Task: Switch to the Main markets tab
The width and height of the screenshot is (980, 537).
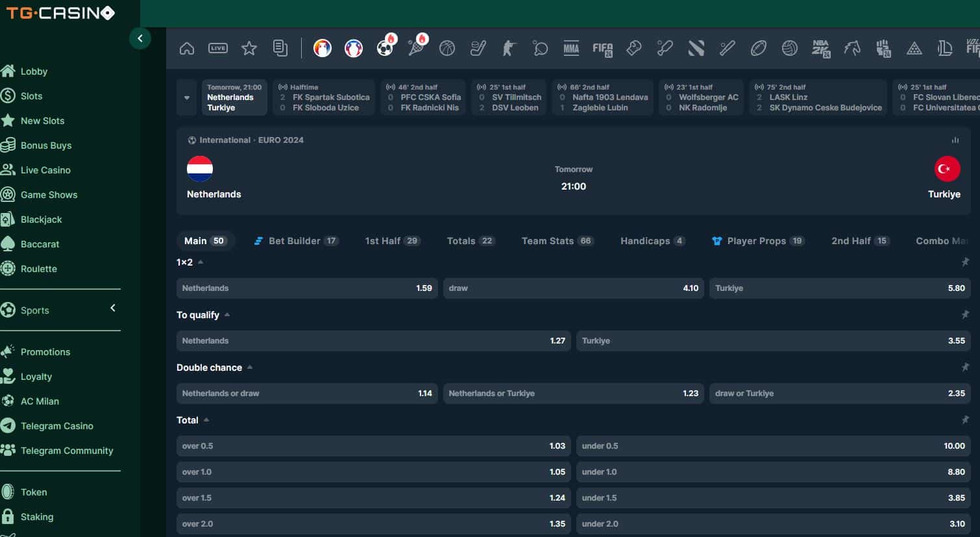Action: (x=205, y=241)
